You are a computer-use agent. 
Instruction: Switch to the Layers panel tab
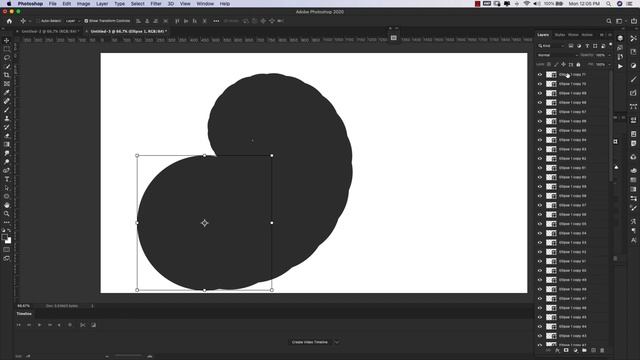(543, 35)
